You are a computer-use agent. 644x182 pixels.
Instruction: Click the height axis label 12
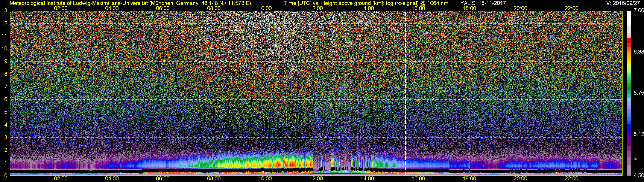coord(5,23)
